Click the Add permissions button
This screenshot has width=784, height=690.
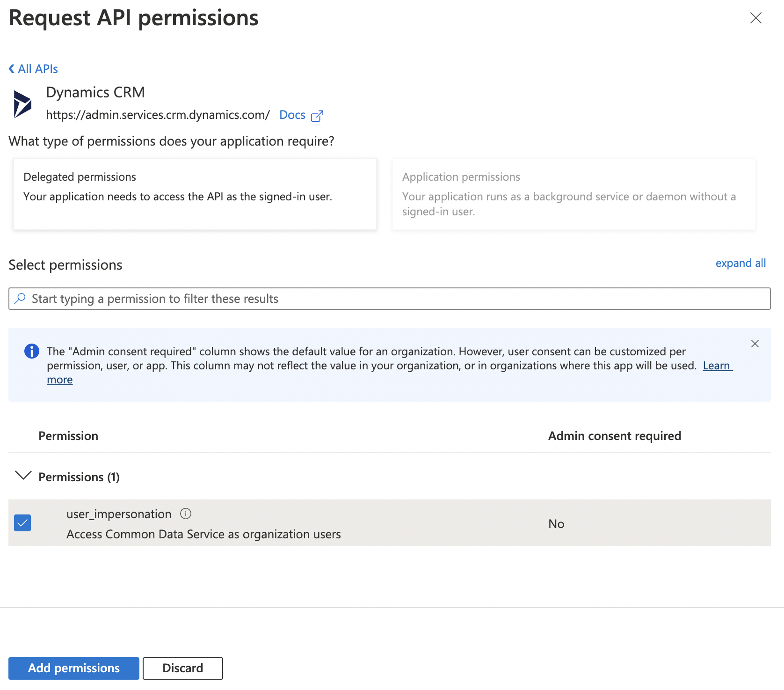[x=74, y=668]
